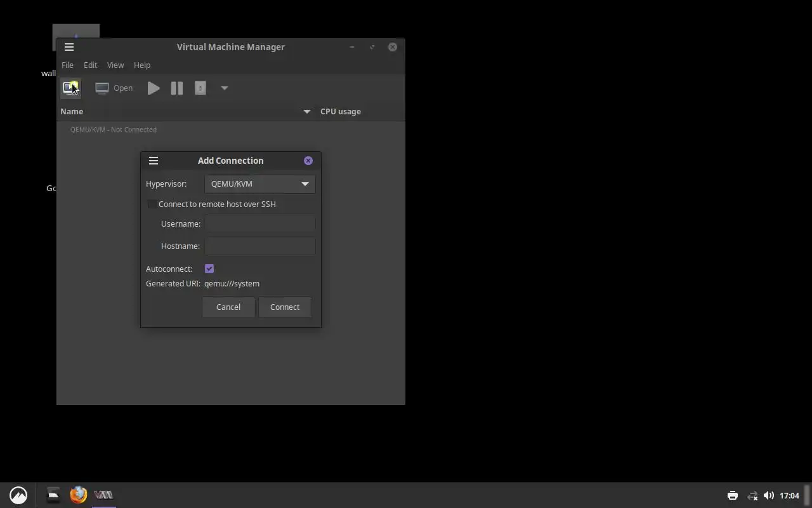The height and width of the screenshot is (508, 812).
Task: Open the View menu
Action: (x=115, y=65)
